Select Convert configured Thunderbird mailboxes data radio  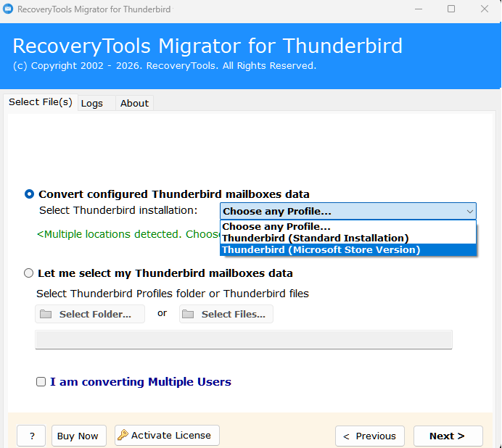tap(29, 194)
